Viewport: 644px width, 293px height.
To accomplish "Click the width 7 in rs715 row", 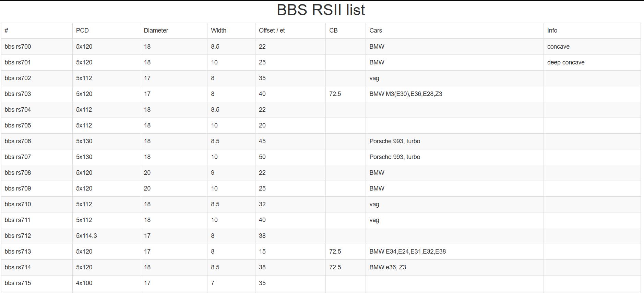I will tap(231, 283).
